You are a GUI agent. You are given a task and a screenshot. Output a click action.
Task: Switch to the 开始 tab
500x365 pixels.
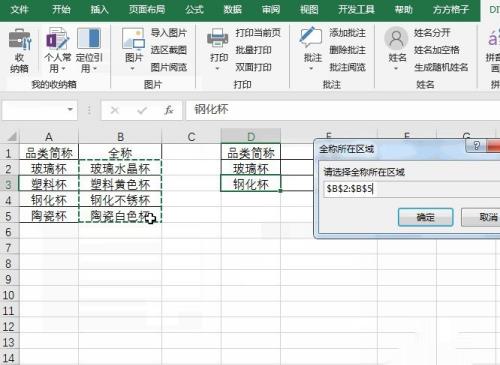(61, 9)
